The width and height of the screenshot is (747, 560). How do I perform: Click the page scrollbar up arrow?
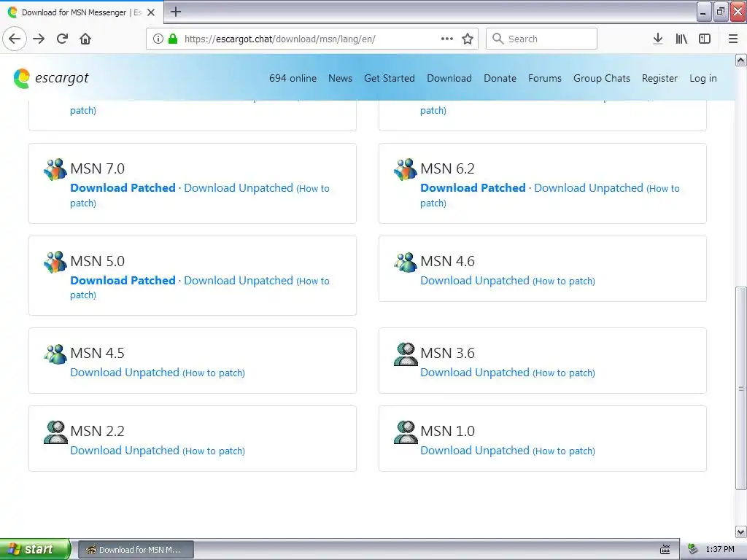(x=741, y=61)
